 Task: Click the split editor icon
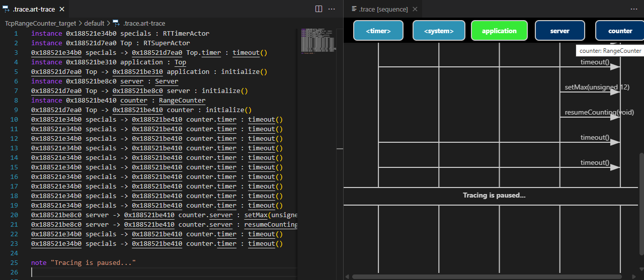[318, 9]
